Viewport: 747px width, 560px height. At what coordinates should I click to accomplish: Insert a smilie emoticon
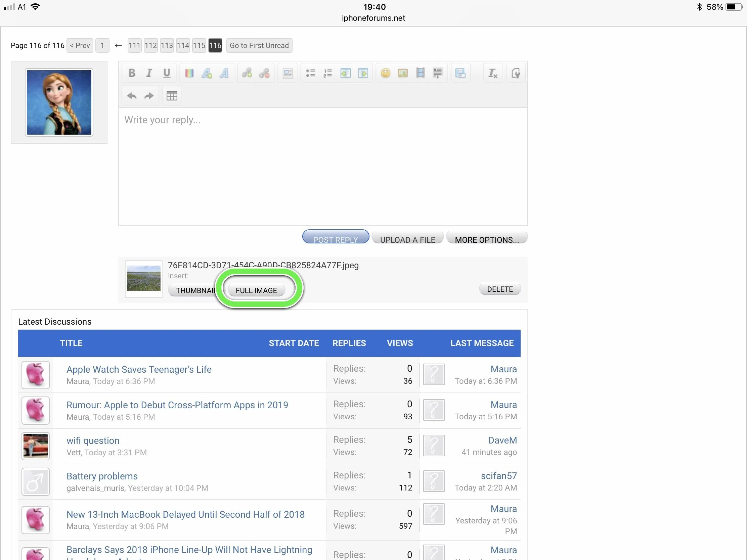click(385, 73)
